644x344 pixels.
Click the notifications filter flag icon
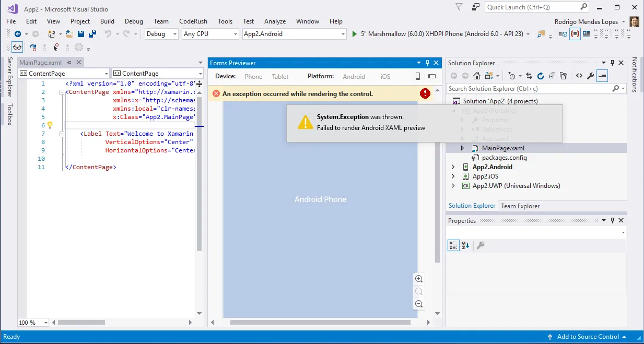click(x=459, y=7)
